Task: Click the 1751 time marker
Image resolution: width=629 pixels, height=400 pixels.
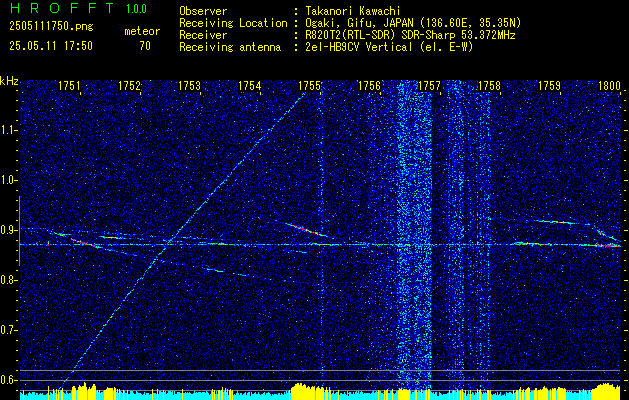Action: 69,86
